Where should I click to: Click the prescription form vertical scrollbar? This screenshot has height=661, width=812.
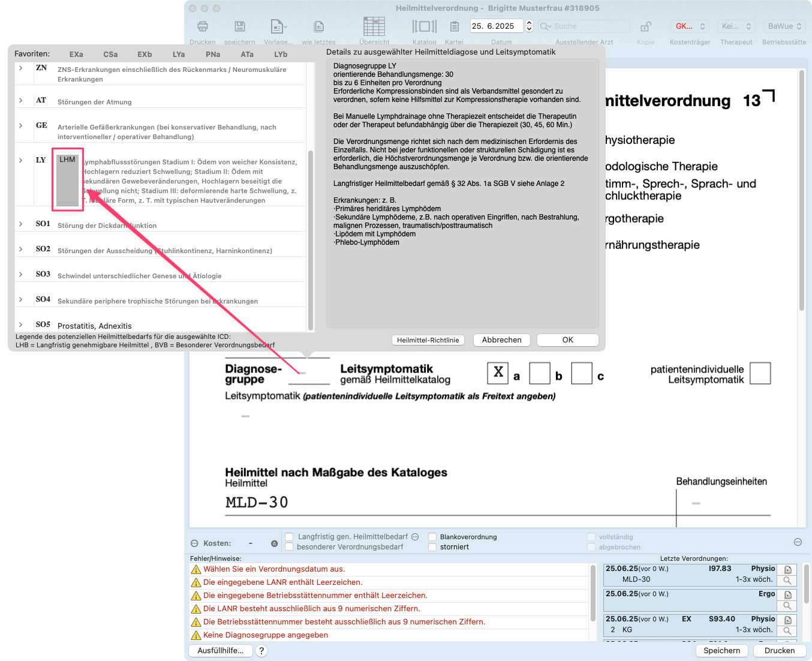coord(802,191)
